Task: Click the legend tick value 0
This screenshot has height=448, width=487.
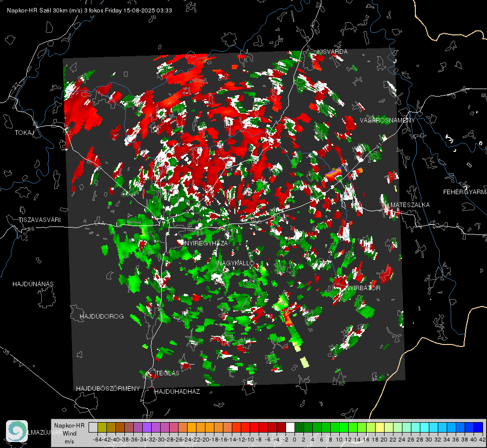Action: (x=294, y=440)
